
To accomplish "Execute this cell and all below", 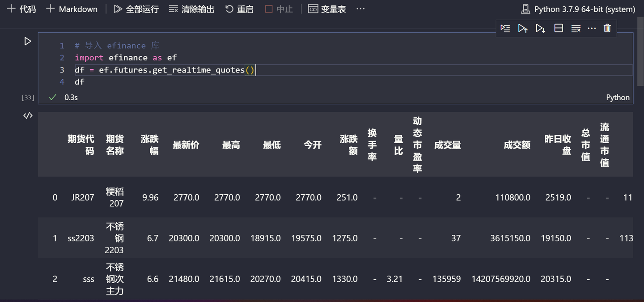I will click(540, 28).
